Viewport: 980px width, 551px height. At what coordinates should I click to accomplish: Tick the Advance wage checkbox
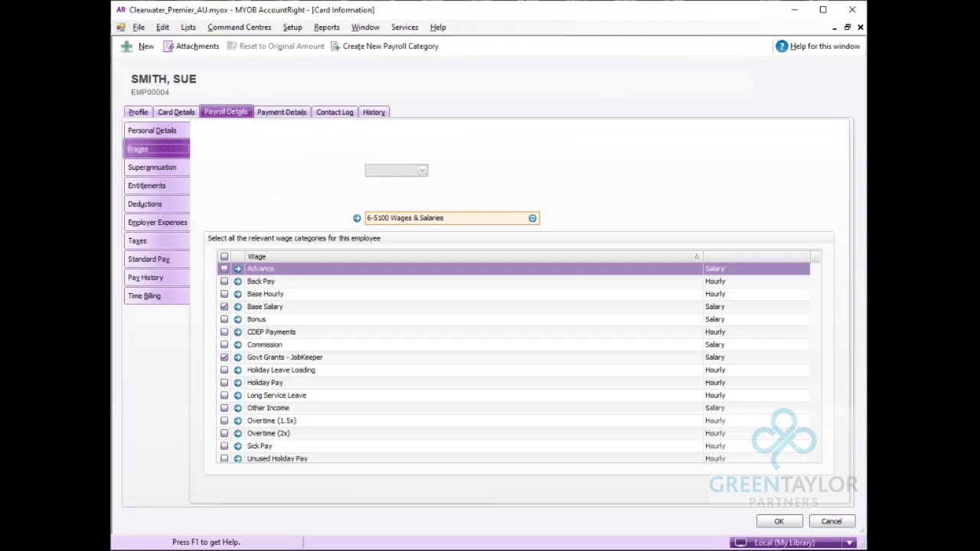click(224, 269)
